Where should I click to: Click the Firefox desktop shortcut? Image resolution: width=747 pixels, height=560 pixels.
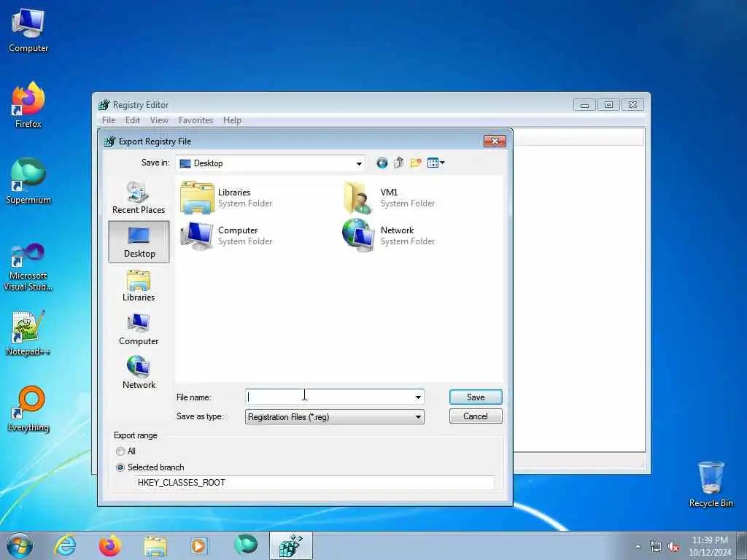[28, 106]
